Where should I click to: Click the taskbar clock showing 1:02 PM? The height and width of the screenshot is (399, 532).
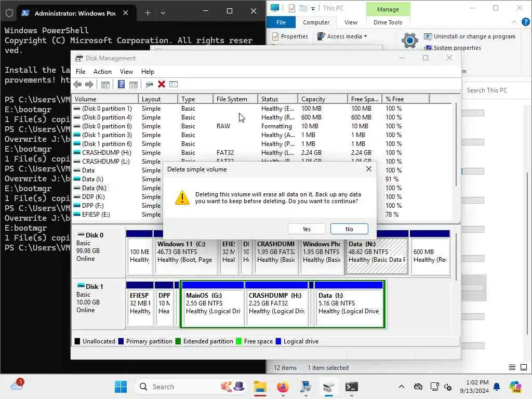tap(474, 387)
